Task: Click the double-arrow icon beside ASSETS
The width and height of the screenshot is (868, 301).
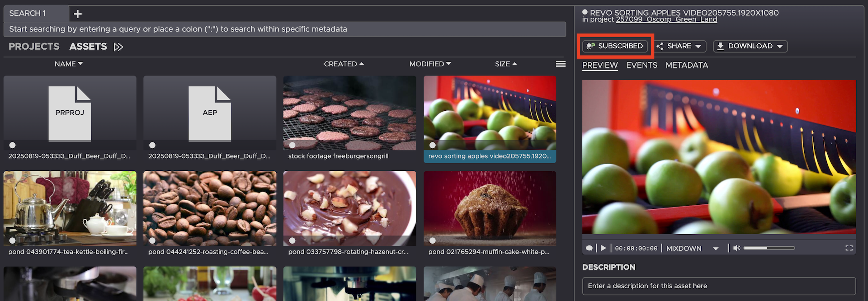Action: coord(118,47)
